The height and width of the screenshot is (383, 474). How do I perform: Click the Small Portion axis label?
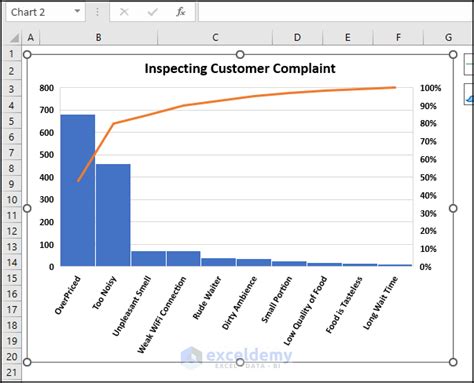tap(276, 300)
